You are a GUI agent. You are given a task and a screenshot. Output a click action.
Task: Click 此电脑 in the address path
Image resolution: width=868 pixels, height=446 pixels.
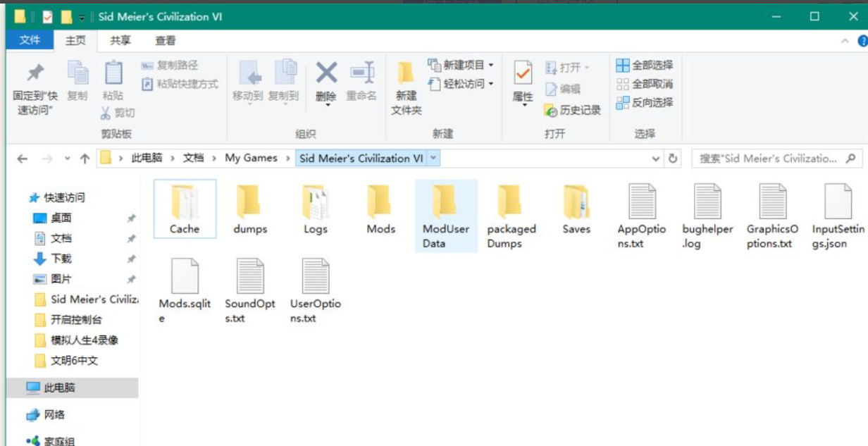147,158
